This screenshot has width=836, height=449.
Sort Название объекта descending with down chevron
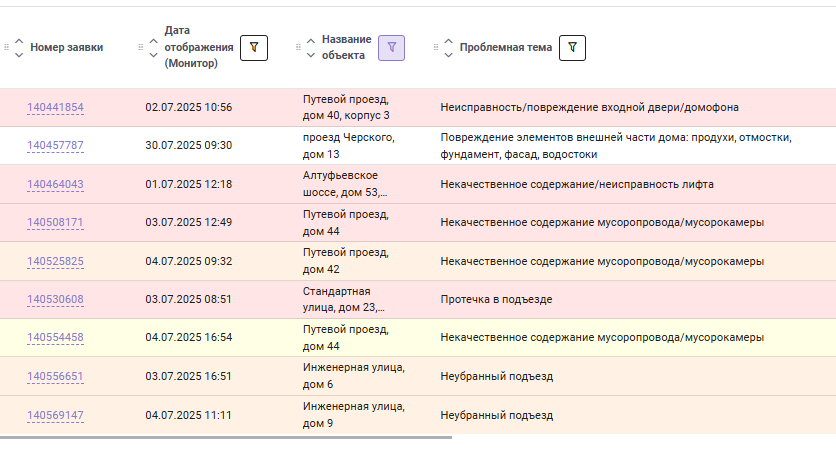coord(311,54)
